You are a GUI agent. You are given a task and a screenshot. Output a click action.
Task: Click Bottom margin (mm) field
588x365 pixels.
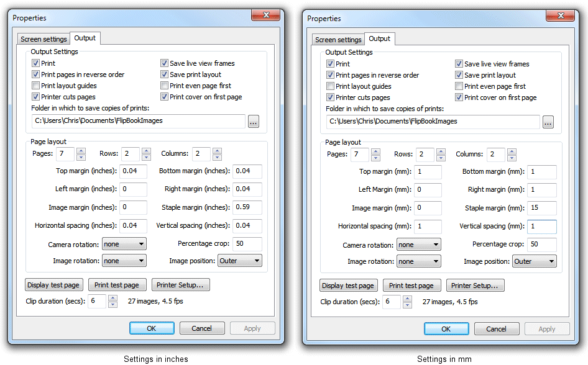542,172
